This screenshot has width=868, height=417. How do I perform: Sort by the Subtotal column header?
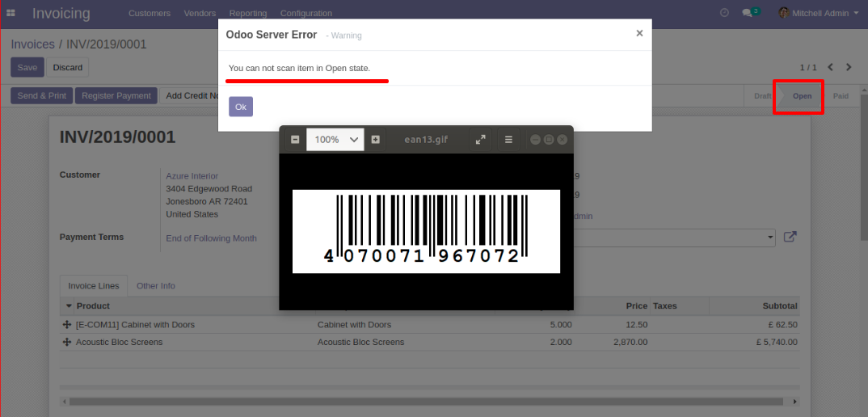pyautogui.click(x=779, y=305)
